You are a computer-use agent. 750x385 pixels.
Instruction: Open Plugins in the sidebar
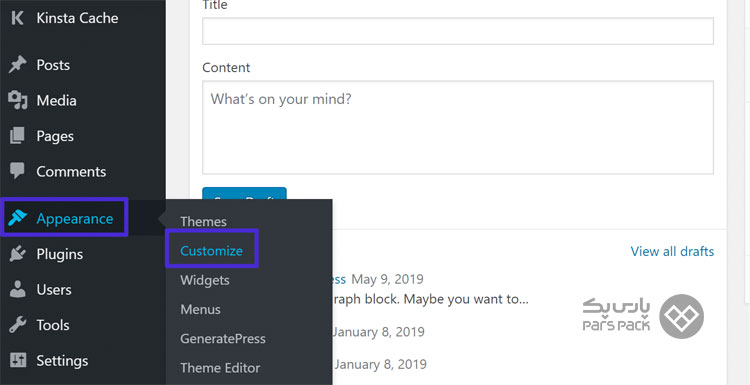(x=59, y=254)
